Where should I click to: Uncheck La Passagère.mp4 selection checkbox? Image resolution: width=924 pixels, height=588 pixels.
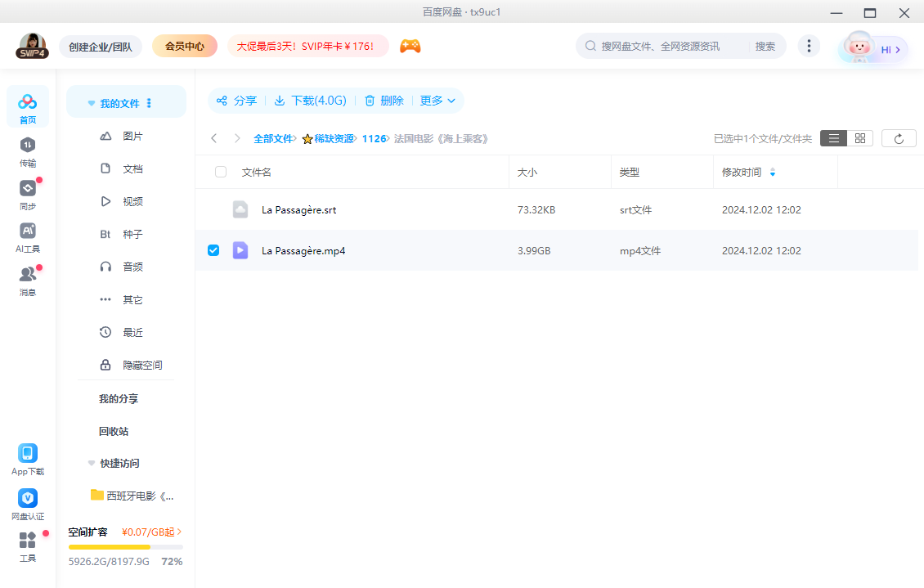point(213,250)
